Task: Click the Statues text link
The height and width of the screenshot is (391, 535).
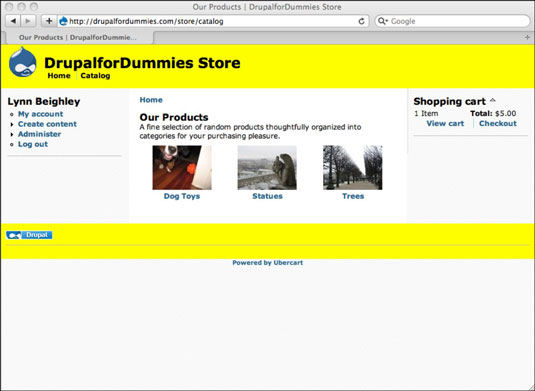Action: point(268,196)
